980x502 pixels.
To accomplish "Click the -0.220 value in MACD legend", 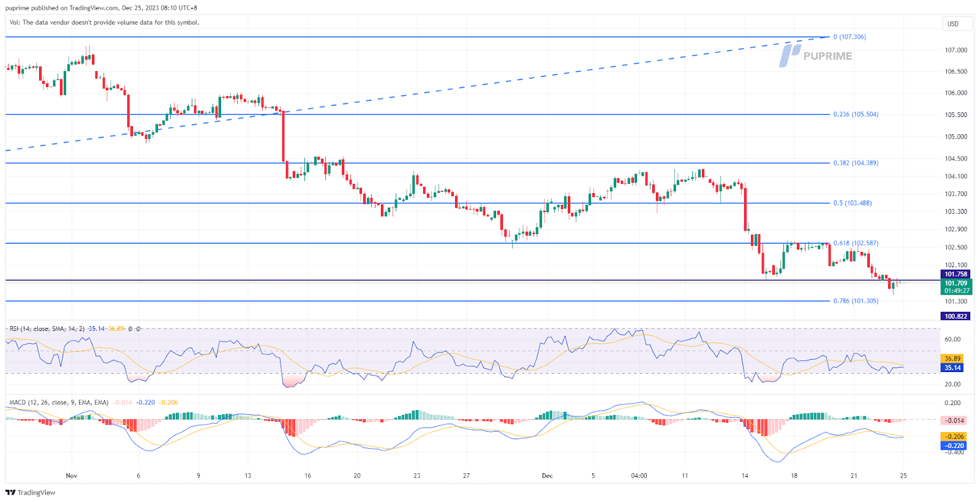I will (x=146, y=402).
